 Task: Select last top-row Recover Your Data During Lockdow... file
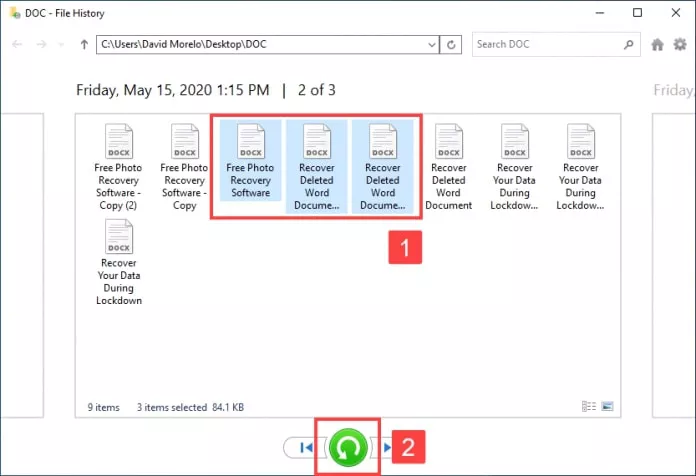pos(581,167)
